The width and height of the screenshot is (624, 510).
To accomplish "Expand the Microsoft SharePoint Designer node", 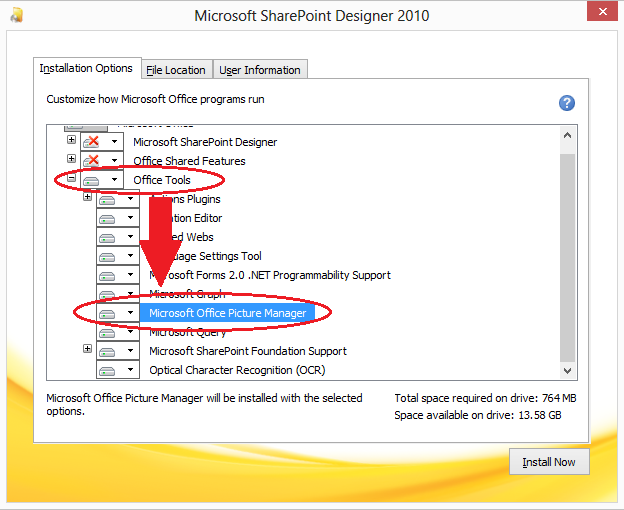I will (71, 141).
